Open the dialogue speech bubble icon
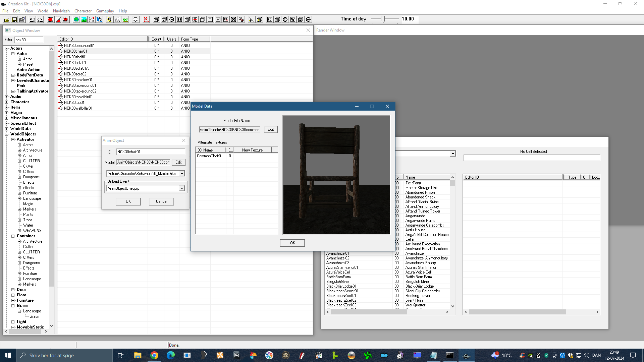 (136, 19)
